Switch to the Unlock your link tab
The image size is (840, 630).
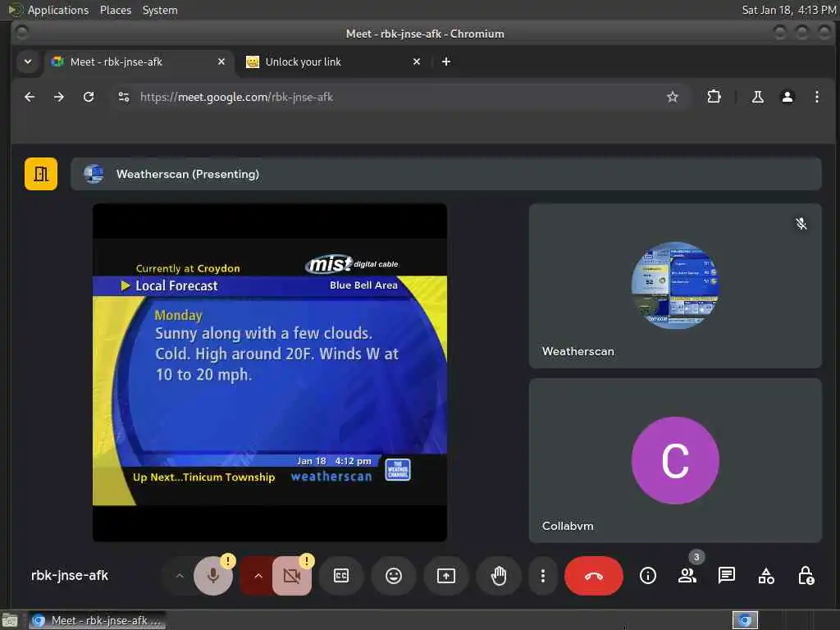[332, 62]
